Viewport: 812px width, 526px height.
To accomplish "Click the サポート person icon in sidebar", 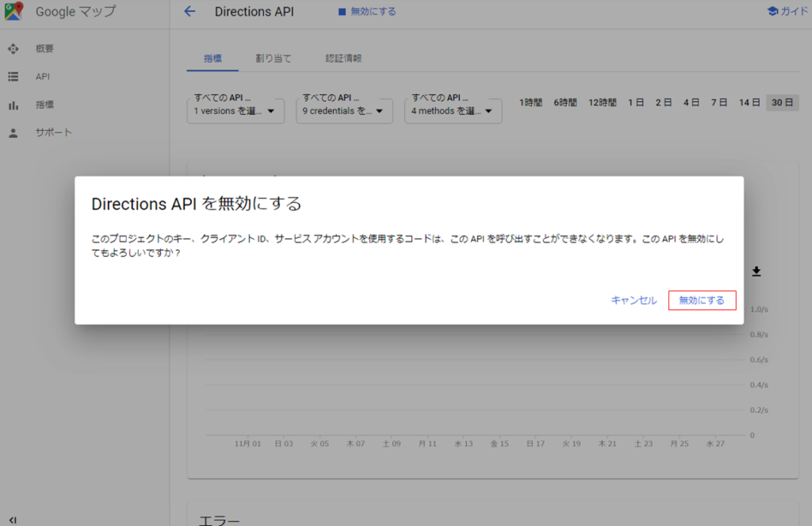I will [x=13, y=133].
